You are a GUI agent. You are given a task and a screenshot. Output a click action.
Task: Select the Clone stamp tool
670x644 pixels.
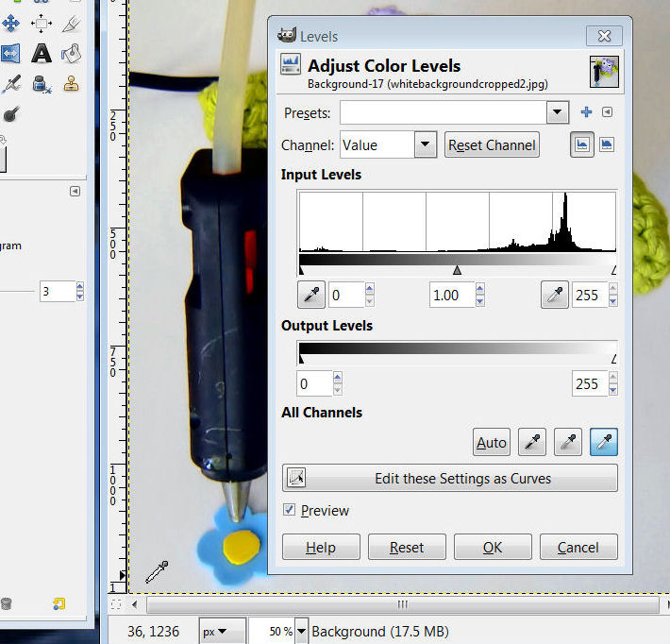tap(72, 84)
